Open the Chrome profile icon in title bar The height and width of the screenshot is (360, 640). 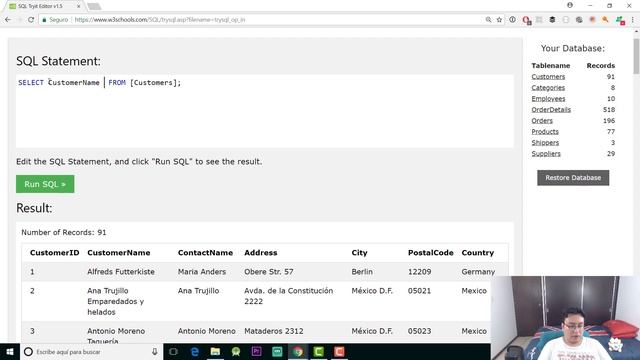point(570,5)
